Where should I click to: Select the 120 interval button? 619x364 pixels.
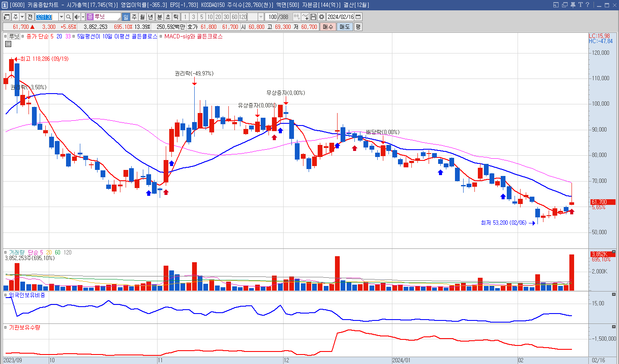pyautogui.click(x=243, y=17)
